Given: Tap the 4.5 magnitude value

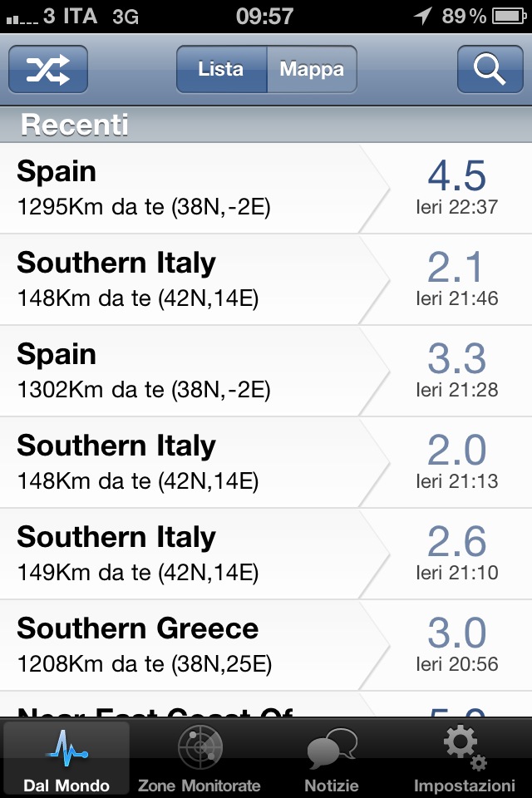Looking at the screenshot, I should 456,175.
